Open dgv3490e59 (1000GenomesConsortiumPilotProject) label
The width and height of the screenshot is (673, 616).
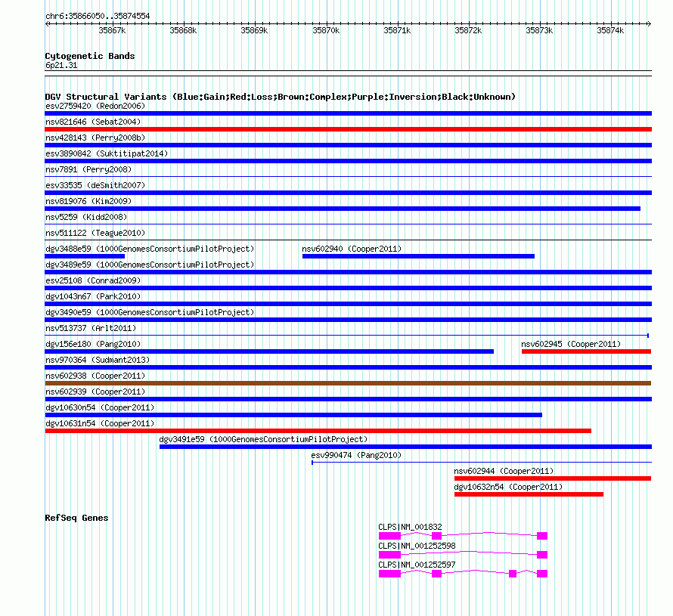(150, 312)
